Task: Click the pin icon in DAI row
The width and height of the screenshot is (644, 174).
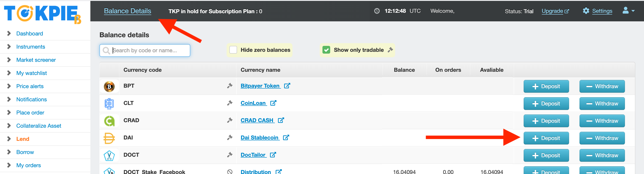Action: (230, 137)
